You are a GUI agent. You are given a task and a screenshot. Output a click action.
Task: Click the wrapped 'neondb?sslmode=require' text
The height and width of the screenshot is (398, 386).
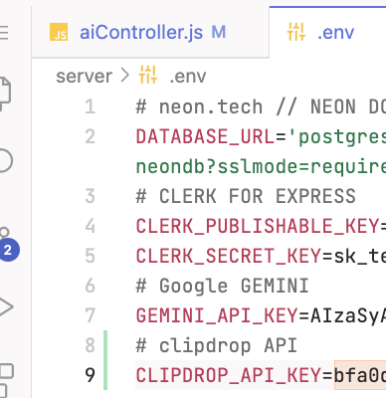[261, 166]
